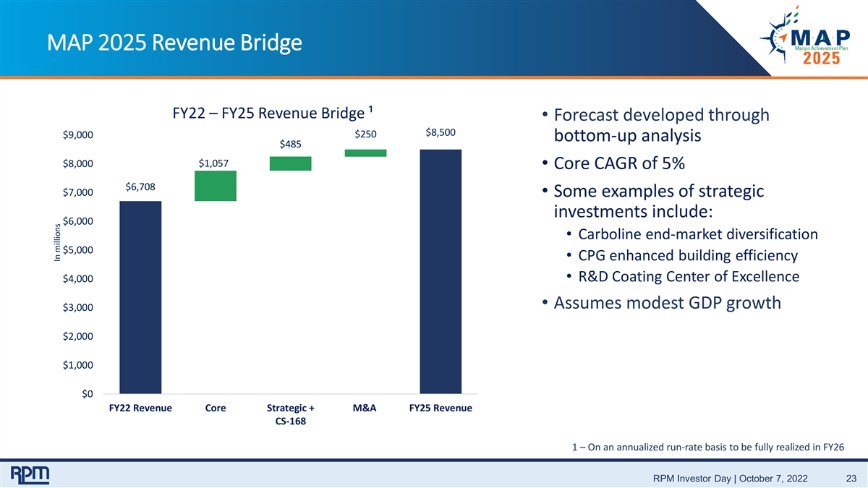
Task: Select the $1,057 Core value label
Action: click(x=214, y=163)
